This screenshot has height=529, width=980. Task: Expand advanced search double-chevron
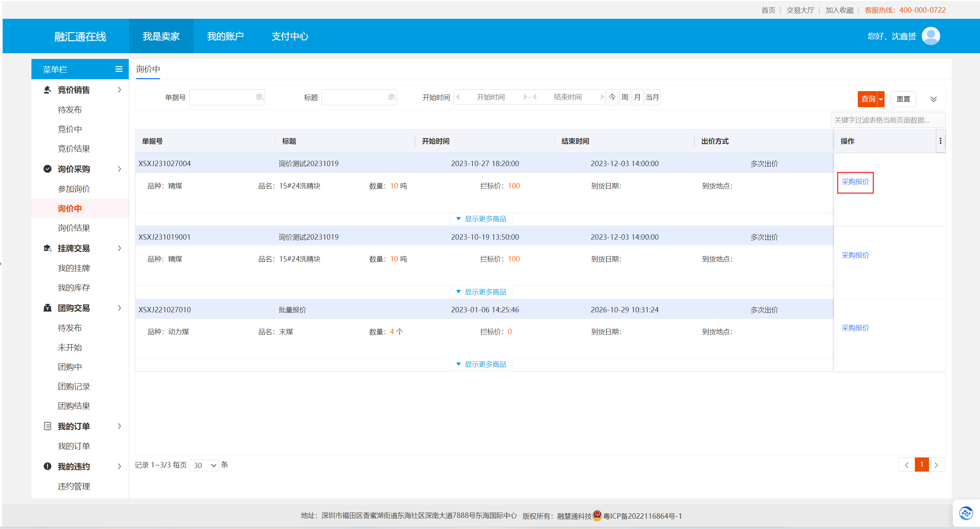pyautogui.click(x=934, y=99)
